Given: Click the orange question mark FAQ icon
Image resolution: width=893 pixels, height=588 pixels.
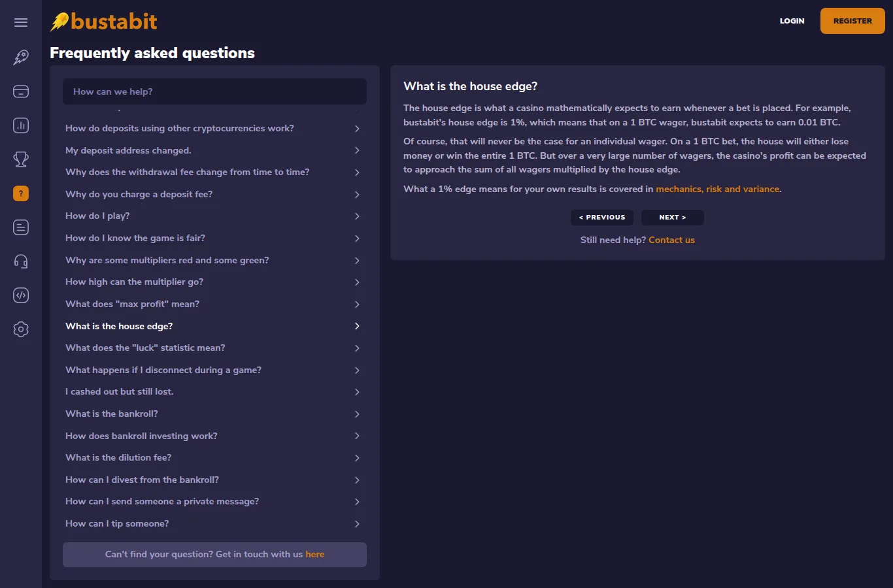Looking at the screenshot, I should 21,193.
